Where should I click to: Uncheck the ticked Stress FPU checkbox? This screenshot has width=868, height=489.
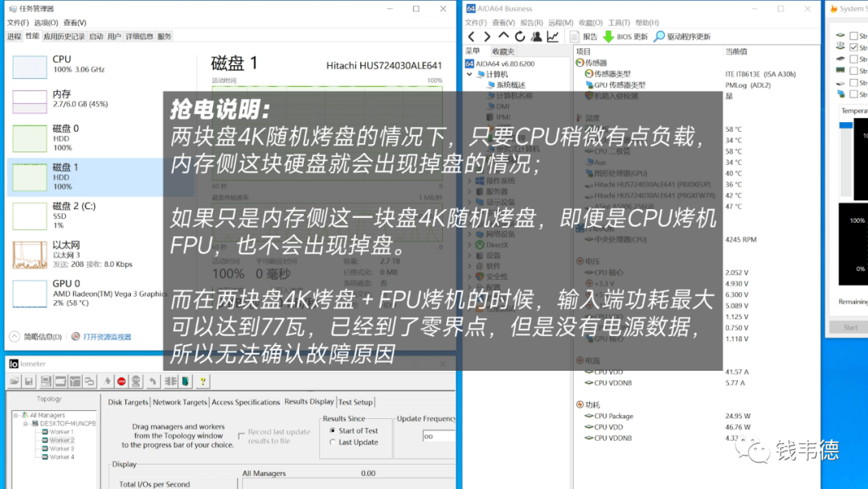pyautogui.click(x=854, y=47)
